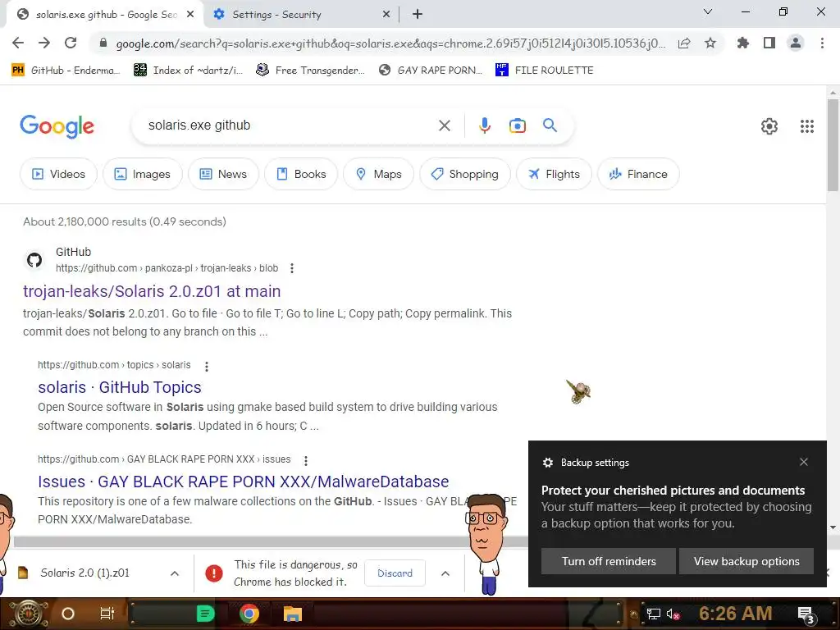This screenshot has width=840, height=630.
Task: Submit search with magnifier icon
Action: pyautogui.click(x=550, y=126)
